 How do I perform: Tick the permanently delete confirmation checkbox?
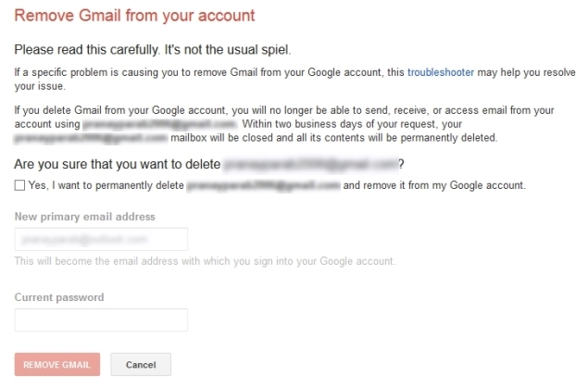[x=19, y=185]
